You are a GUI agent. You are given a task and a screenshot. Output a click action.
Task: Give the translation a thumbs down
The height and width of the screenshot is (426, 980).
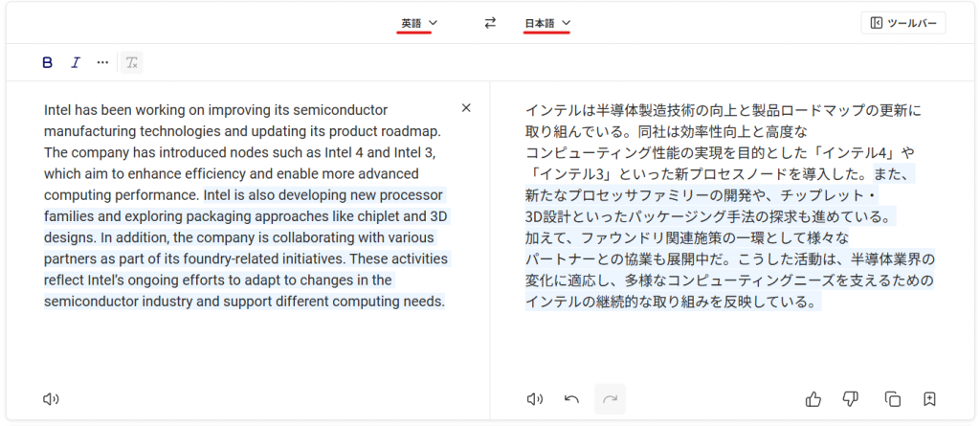click(x=850, y=399)
